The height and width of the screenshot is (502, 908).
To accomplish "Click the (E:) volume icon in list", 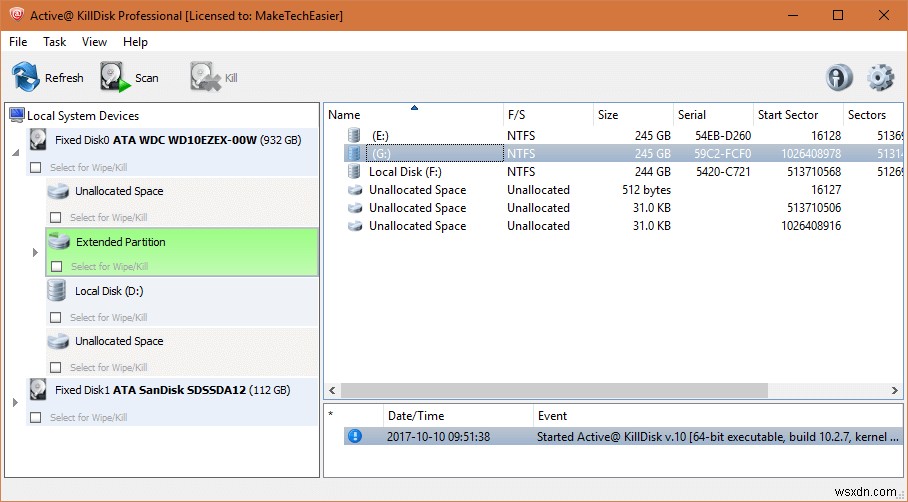I will point(354,135).
